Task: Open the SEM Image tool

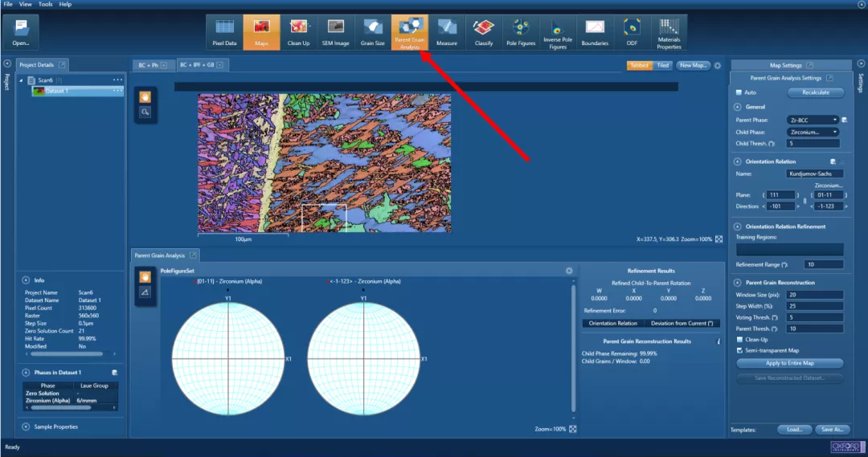Action: (335, 32)
